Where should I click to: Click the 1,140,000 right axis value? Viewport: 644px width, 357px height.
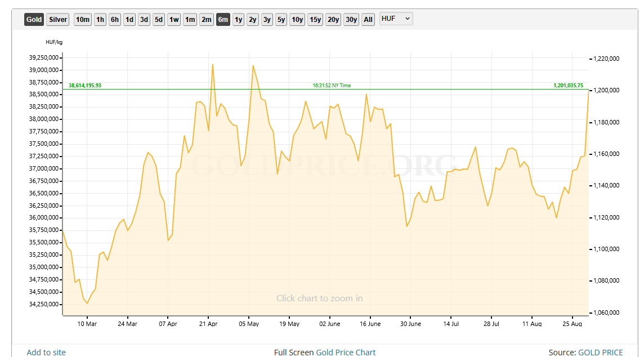[x=606, y=185]
